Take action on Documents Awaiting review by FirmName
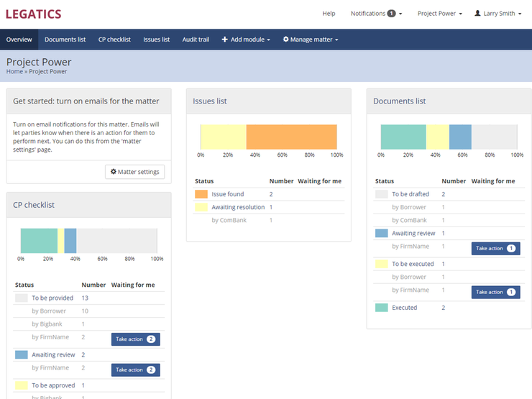The width and height of the screenshot is (532, 399). [496, 248]
